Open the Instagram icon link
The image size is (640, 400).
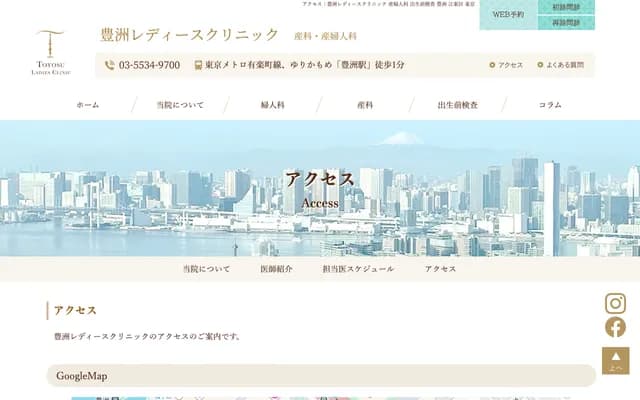pos(615,304)
